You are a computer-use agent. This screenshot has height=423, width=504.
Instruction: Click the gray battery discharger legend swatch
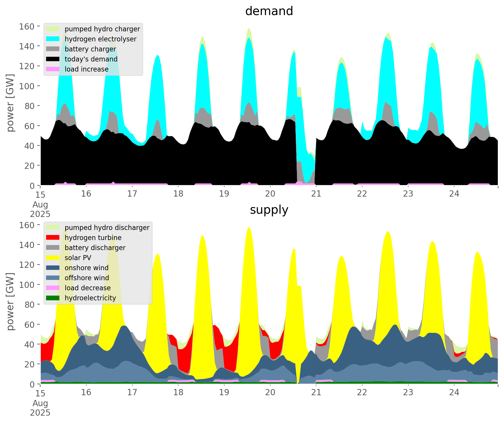pos(53,248)
